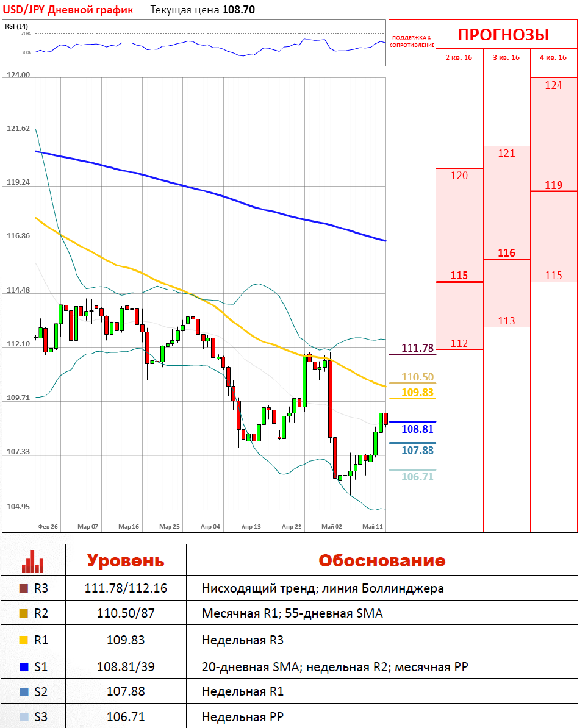Click the 111.78 resistance level label
This screenshot has width=588, height=728.
[x=417, y=348]
